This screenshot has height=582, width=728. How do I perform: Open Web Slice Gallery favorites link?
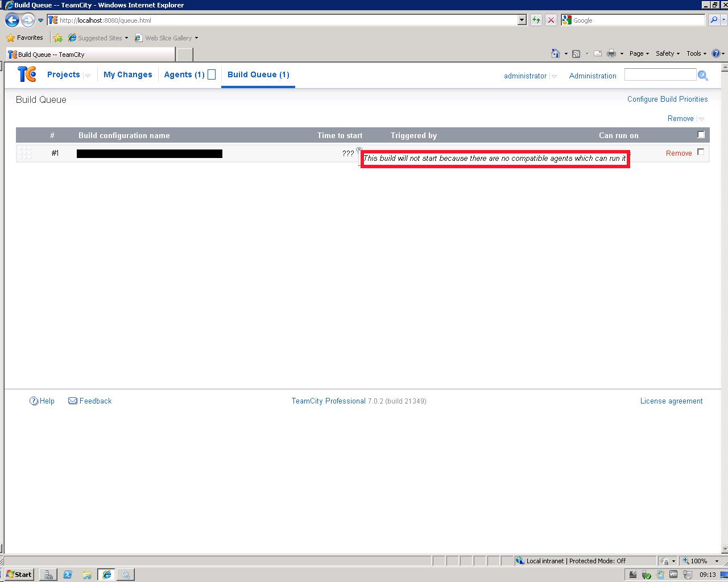tap(167, 38)
